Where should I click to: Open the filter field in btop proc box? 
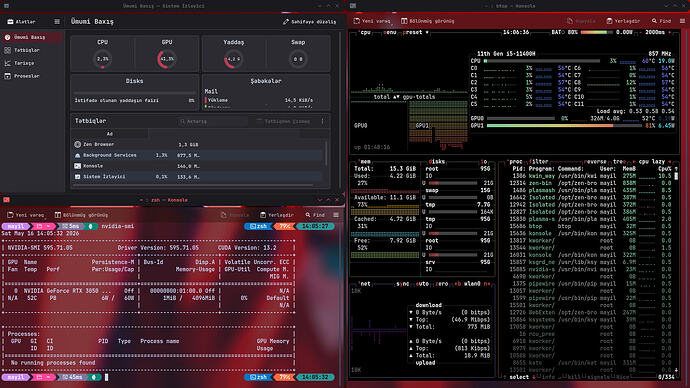tap(538, 161)
